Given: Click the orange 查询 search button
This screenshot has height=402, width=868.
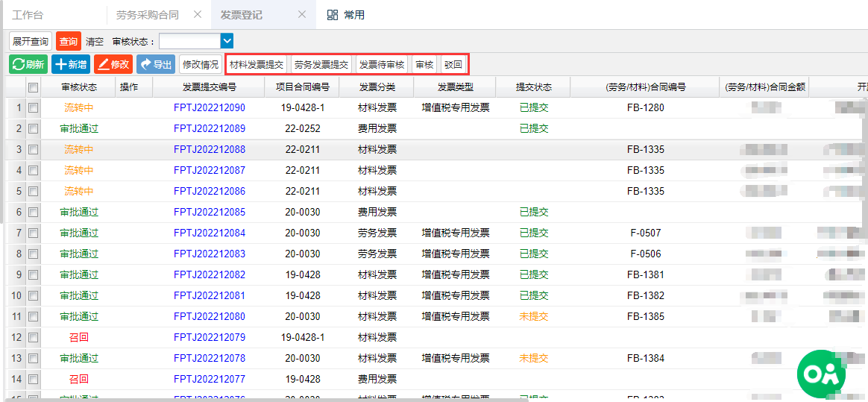Looking at the screenshot, I should coord(69,42).
